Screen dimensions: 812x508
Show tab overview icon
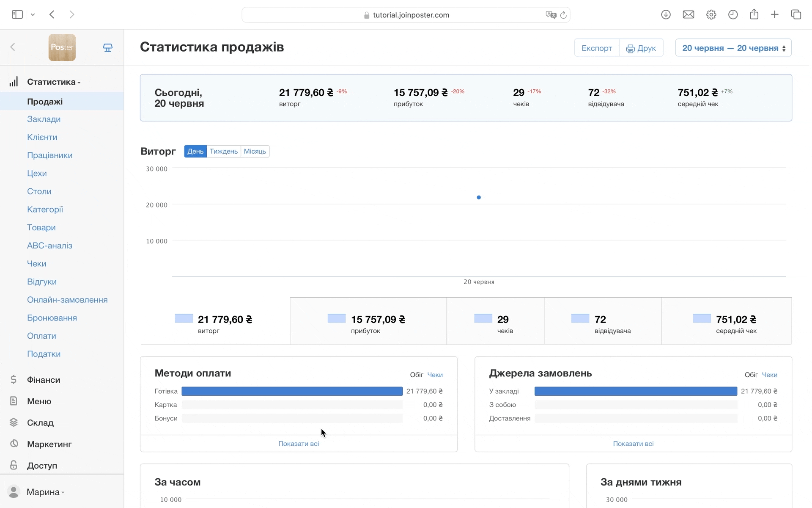point(796,14)
